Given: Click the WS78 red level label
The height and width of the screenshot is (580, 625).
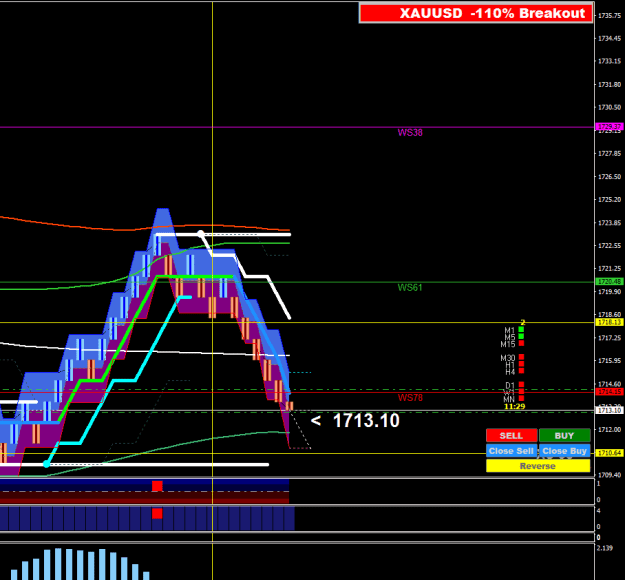Looking at the screenshot, I should click(410, 397).
